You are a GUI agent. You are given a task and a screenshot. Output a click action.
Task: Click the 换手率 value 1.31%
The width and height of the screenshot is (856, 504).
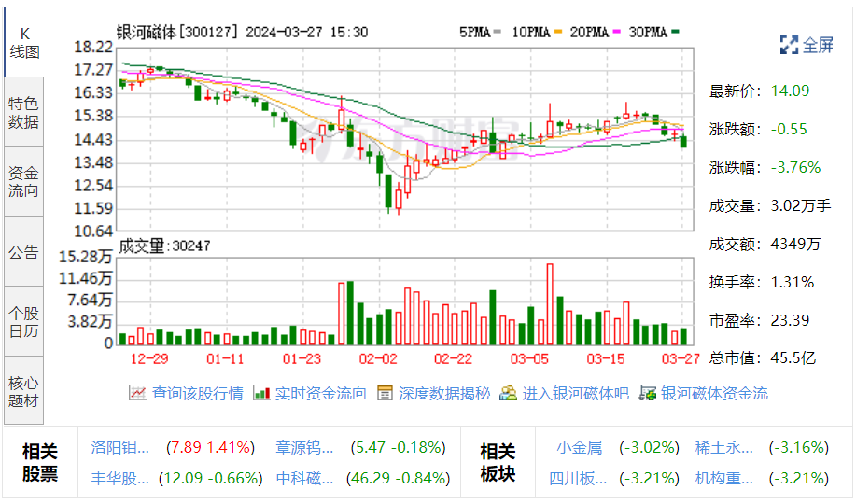[x=793, y=282]
